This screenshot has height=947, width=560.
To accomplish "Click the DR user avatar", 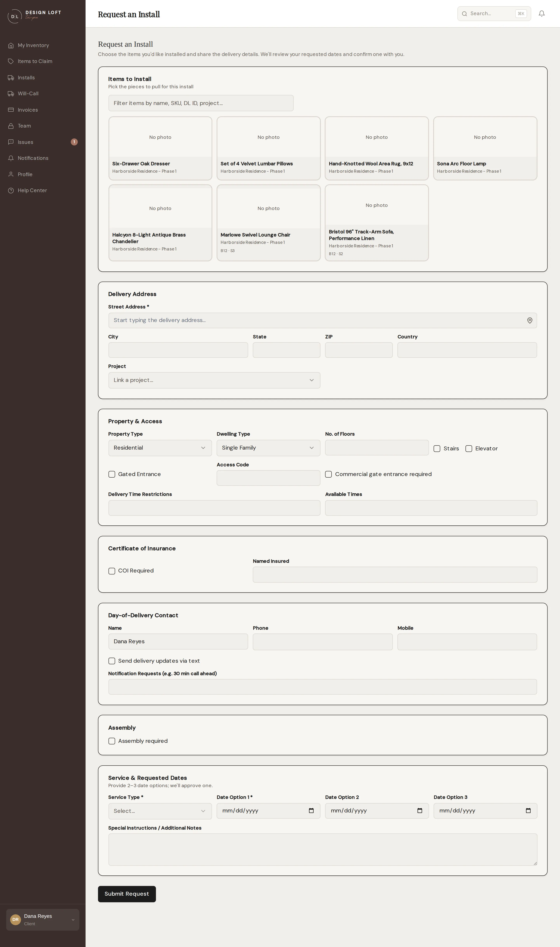I will 16,919.
